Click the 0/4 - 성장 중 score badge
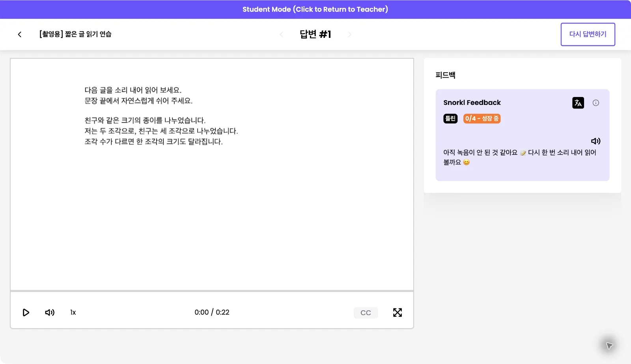 point(482,118)
